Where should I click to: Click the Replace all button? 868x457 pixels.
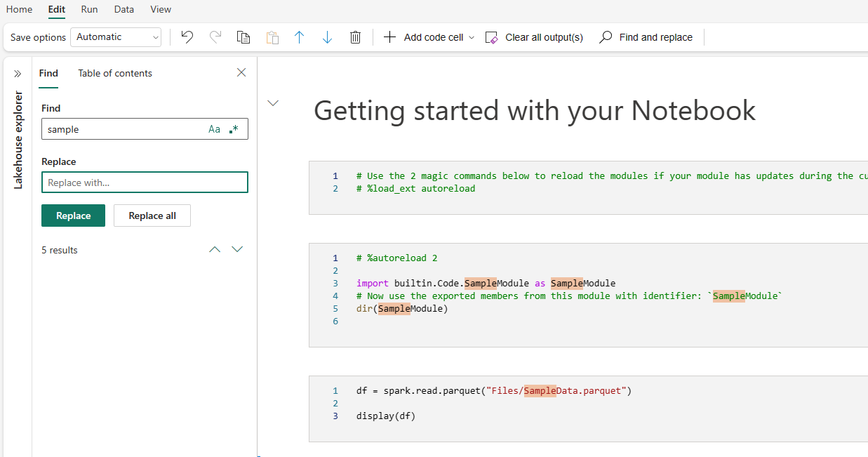(x=152, y=216)
